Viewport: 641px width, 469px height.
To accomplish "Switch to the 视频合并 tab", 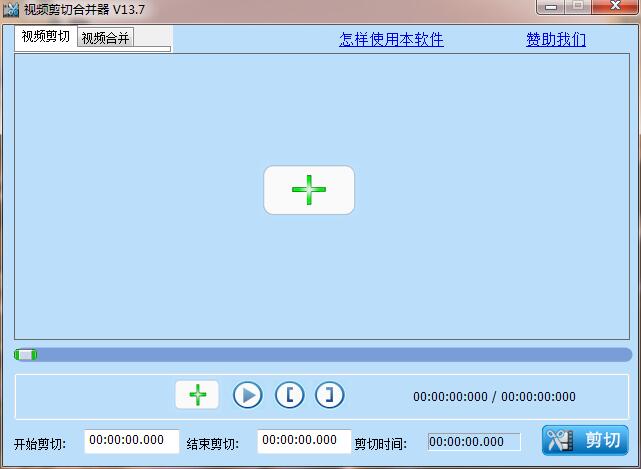I will click(105, 38).
